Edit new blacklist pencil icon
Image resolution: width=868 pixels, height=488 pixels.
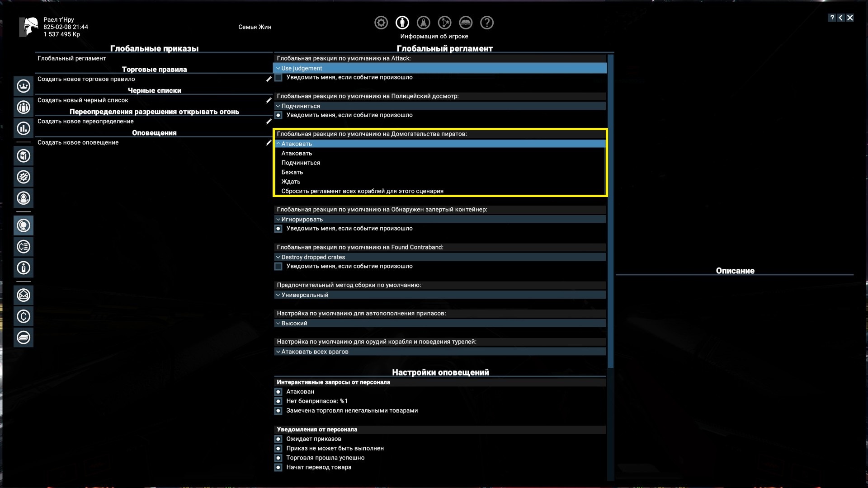[x=269, y=100]
